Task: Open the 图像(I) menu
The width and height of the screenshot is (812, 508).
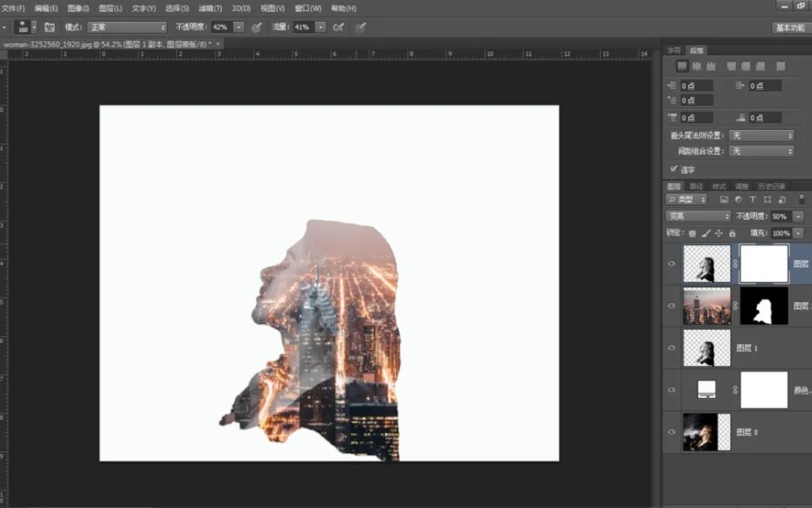Action: point(78,8)
